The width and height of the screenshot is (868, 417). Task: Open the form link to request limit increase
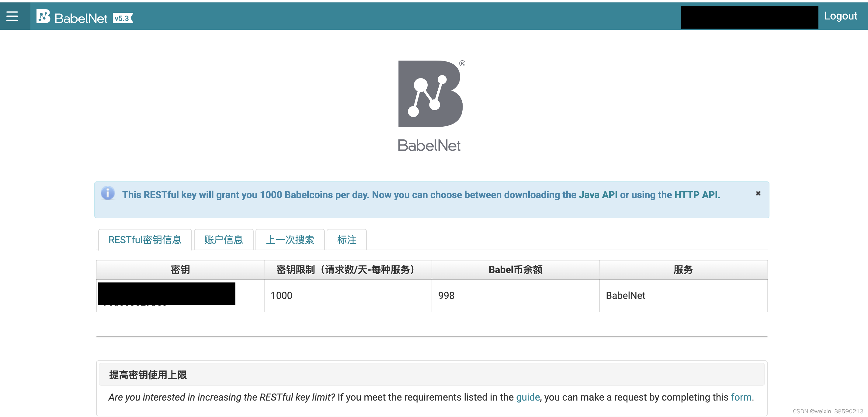coord(741,397)
